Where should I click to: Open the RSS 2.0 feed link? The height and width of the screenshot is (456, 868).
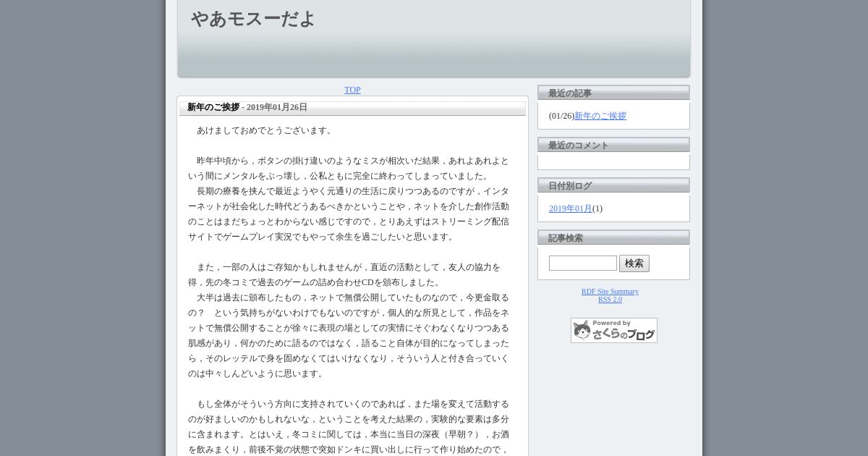point(610,300)
